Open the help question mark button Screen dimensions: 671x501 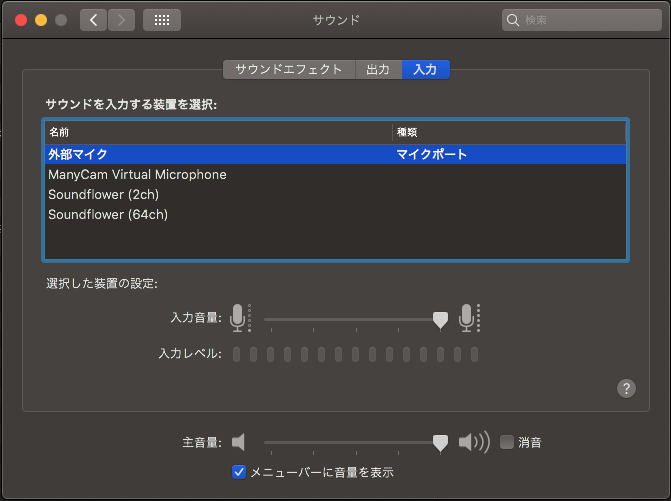tap(627, 389)
